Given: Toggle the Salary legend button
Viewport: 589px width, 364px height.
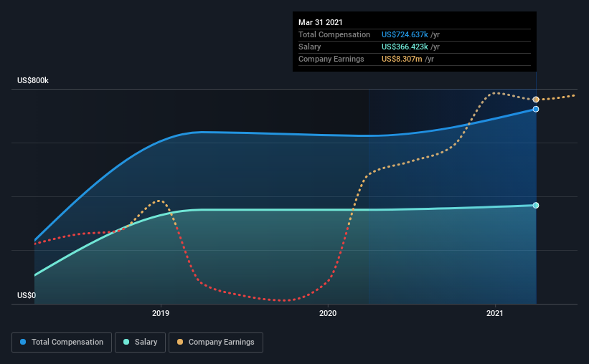Looking at the screenshot, I should (x=140, y=343).
